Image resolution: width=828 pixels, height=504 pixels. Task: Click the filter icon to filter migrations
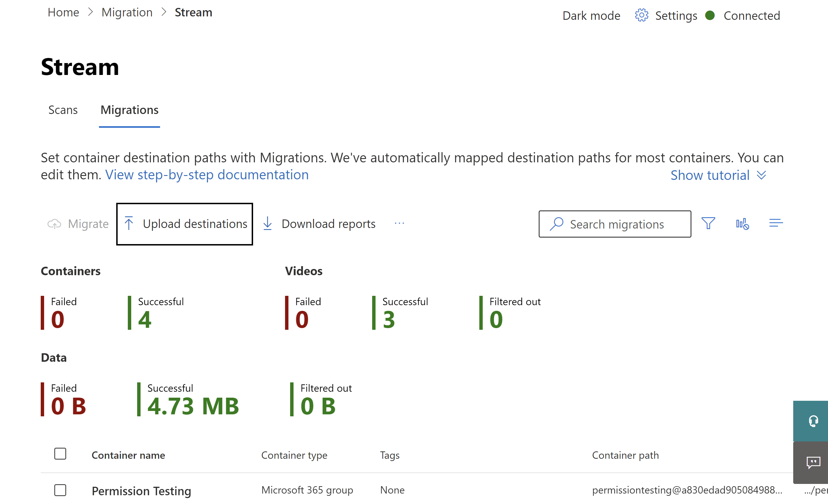pos(708,224)
